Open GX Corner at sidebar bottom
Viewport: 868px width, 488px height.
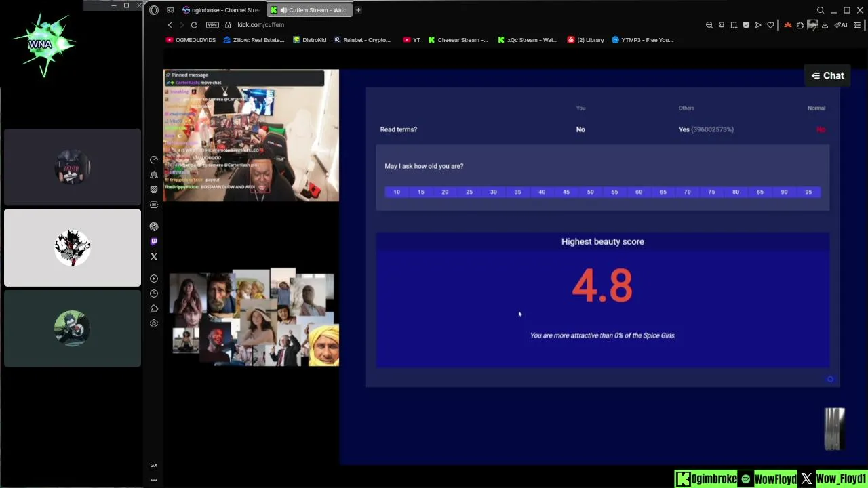pyautogui.click(x=154, y=465)
